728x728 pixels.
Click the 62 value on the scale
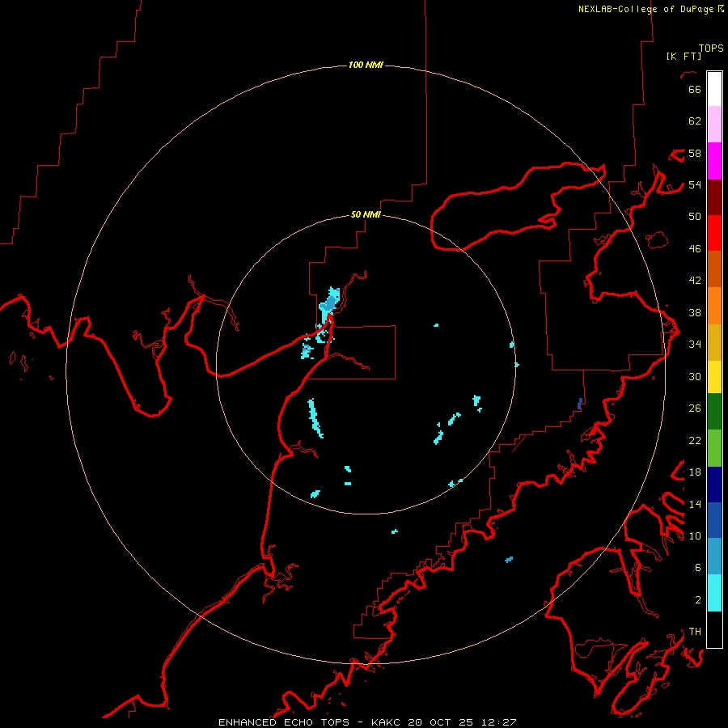click(x=695, y=121)
